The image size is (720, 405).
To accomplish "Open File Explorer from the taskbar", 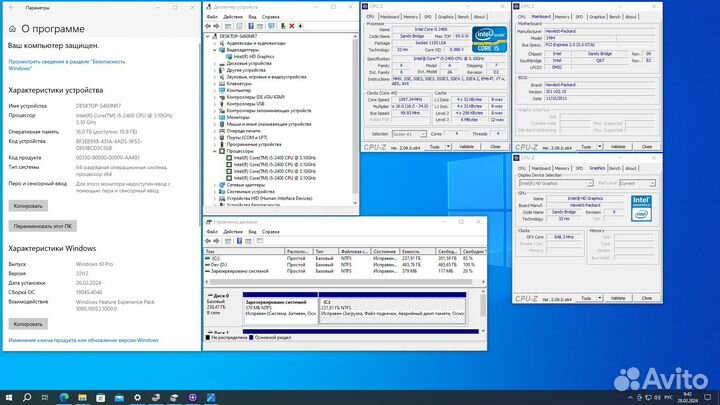I will point(82,397).
